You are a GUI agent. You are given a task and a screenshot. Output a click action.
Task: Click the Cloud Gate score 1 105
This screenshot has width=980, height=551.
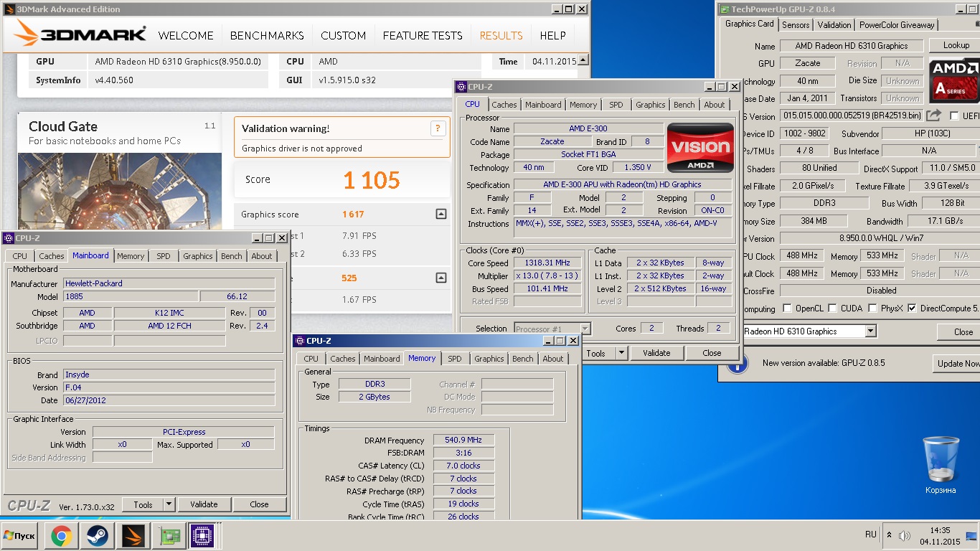[x=372, y=180]
